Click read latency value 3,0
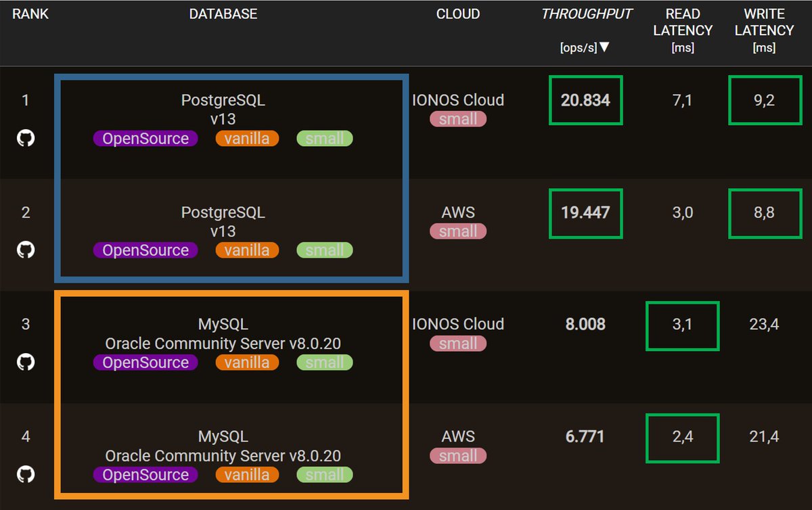 683,213
